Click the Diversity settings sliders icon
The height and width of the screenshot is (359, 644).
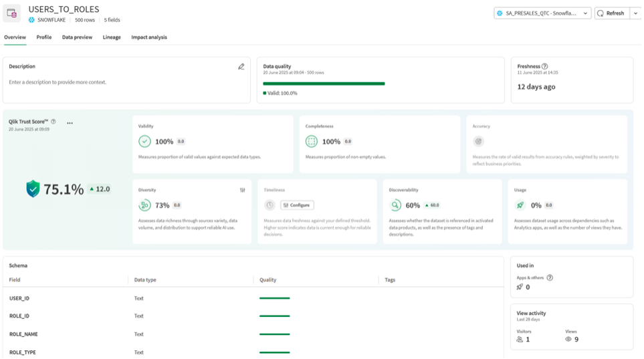tap(243, 190)
